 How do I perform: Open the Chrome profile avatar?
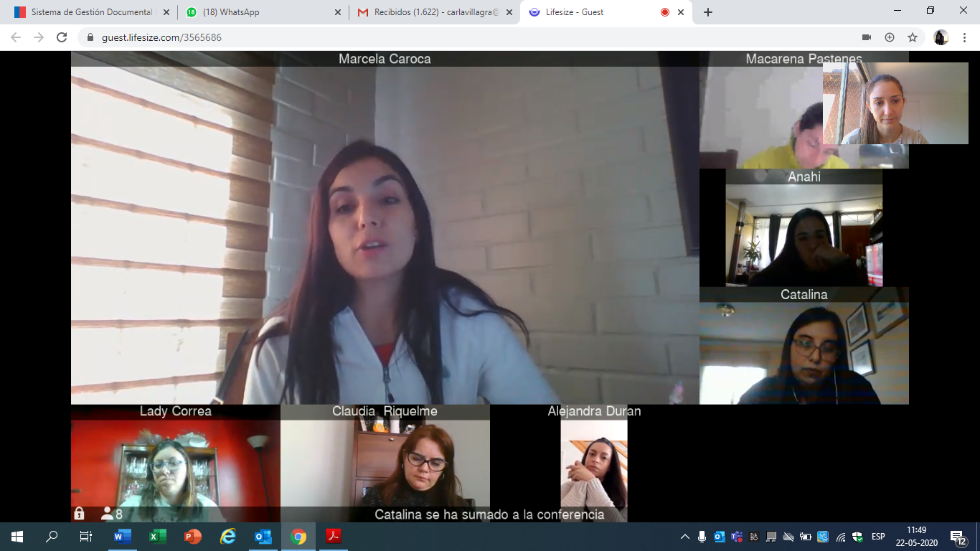coord(941,37)
